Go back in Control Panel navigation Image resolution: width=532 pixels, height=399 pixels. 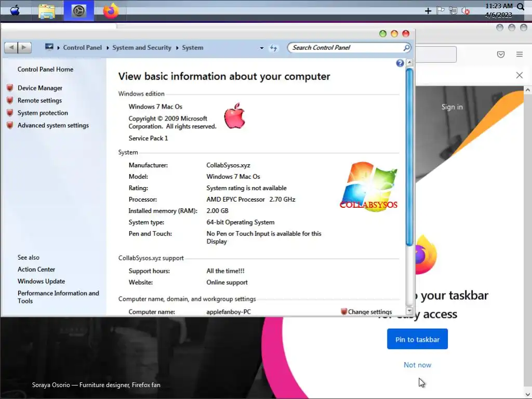pos(11,47)
